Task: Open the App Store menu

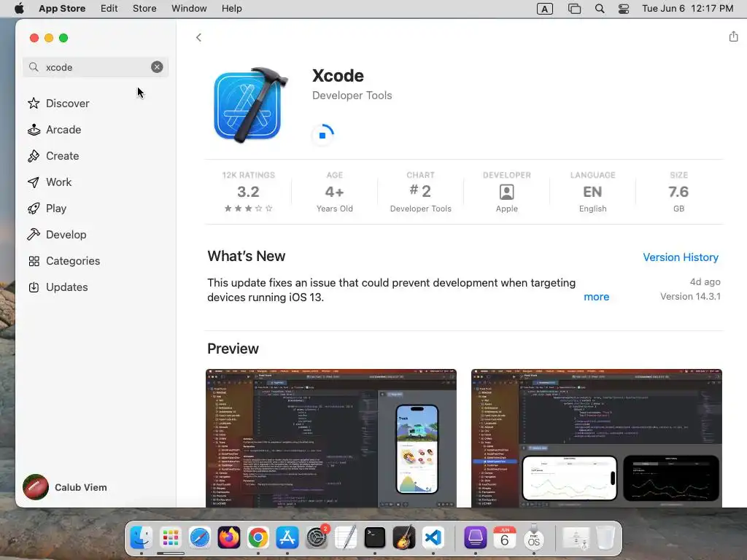Action: (x=62, y=9)
